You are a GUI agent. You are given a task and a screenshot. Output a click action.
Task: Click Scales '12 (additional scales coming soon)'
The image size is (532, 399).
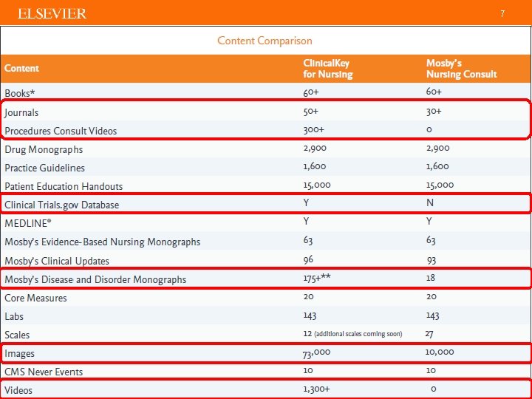(x=353, y=334)
